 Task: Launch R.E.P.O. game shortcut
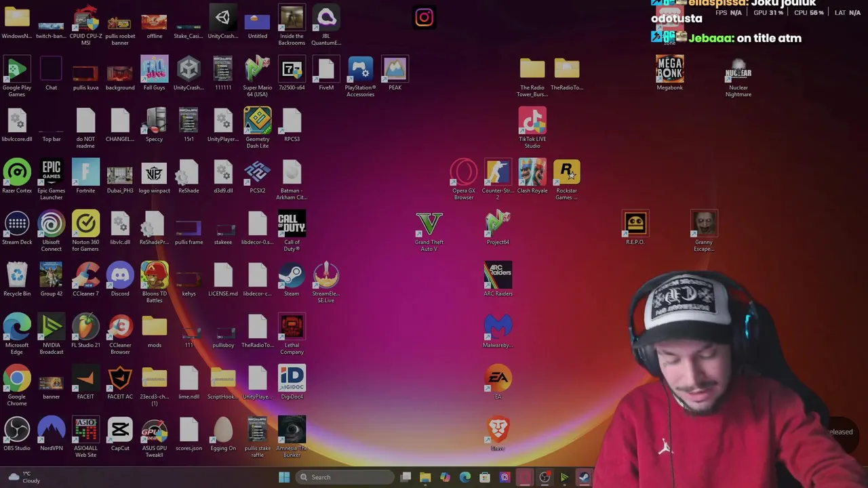pos(635,228)
